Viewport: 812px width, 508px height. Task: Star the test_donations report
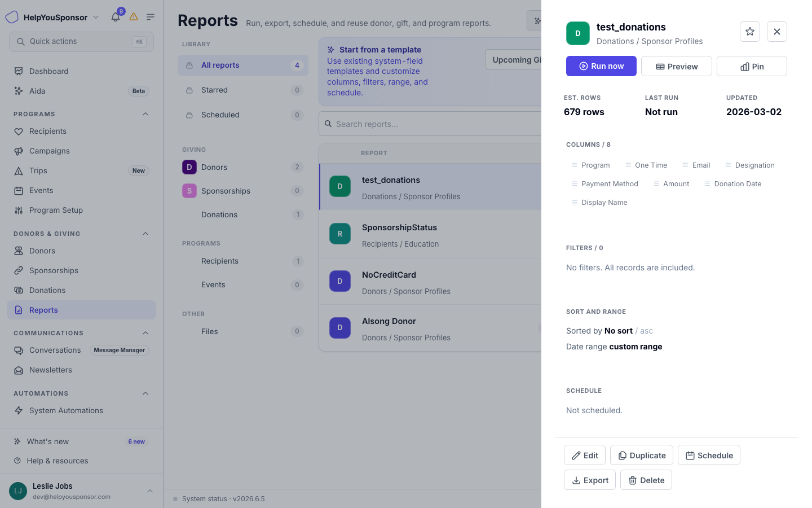[x=750, y=32]
